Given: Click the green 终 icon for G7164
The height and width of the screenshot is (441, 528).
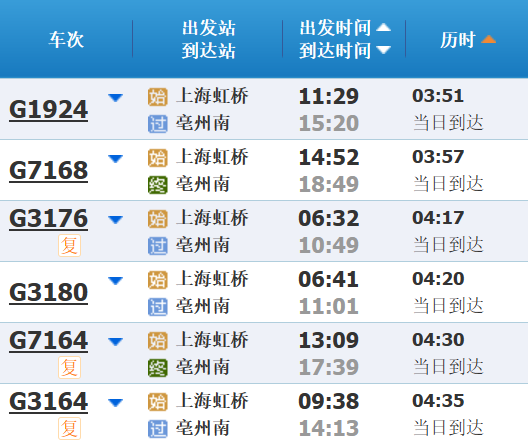Looking at the screenshot, I should click(x=158, y=368).
